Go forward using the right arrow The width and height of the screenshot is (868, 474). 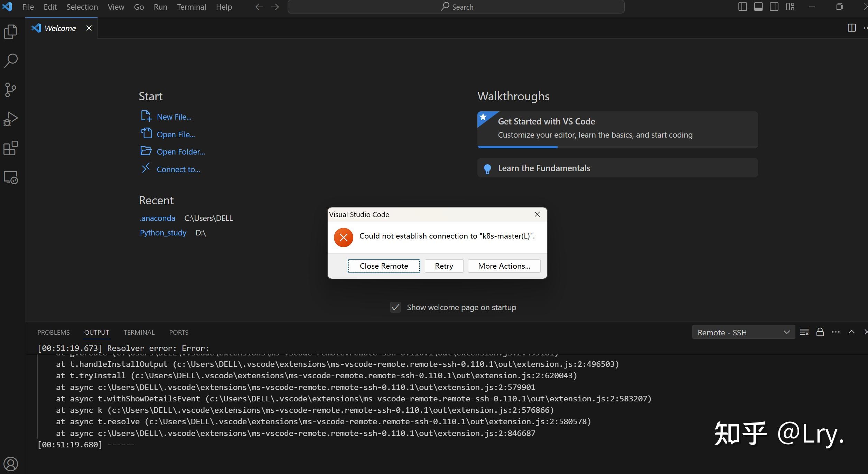point(275,7)
